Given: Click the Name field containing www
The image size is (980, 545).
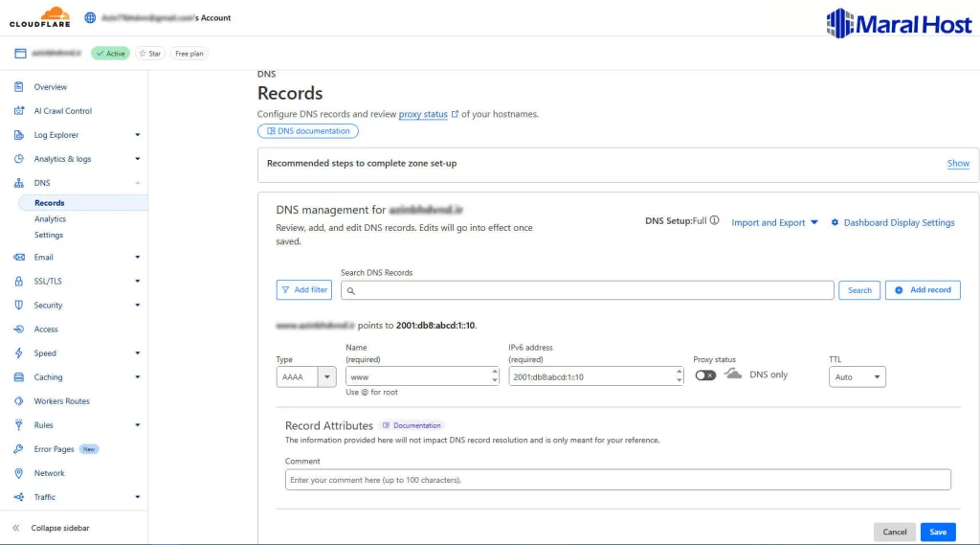Looking at the screenshot, I should [x=422, y=376].
